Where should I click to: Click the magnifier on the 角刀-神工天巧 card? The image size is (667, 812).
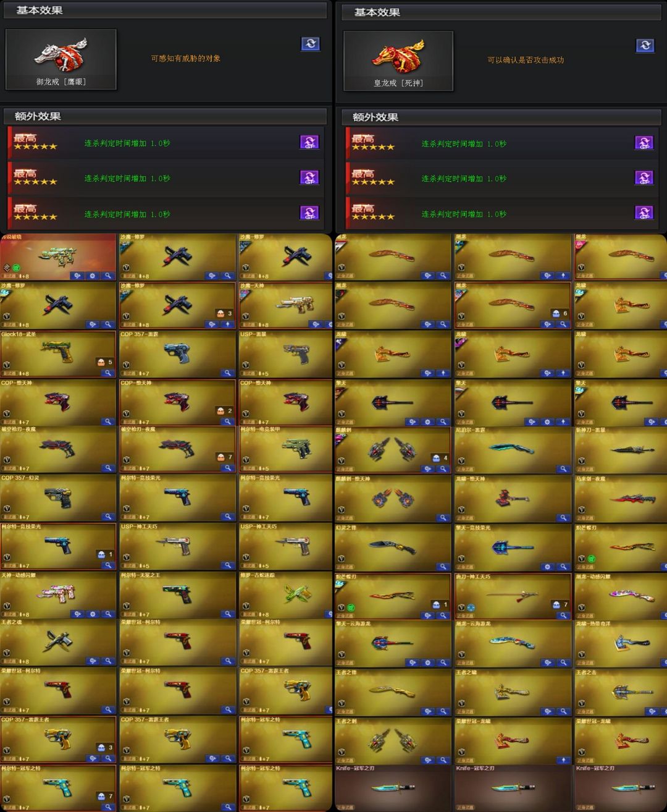pos(563,615)
